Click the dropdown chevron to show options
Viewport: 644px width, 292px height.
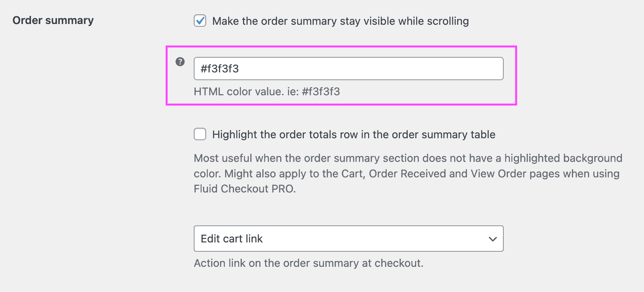(x=492, y=239)
